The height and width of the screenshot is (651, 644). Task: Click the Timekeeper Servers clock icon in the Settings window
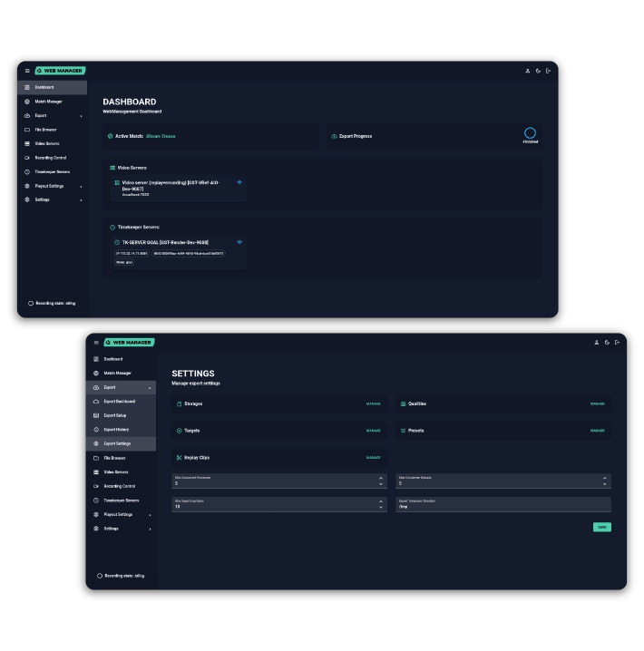(96, 500)
